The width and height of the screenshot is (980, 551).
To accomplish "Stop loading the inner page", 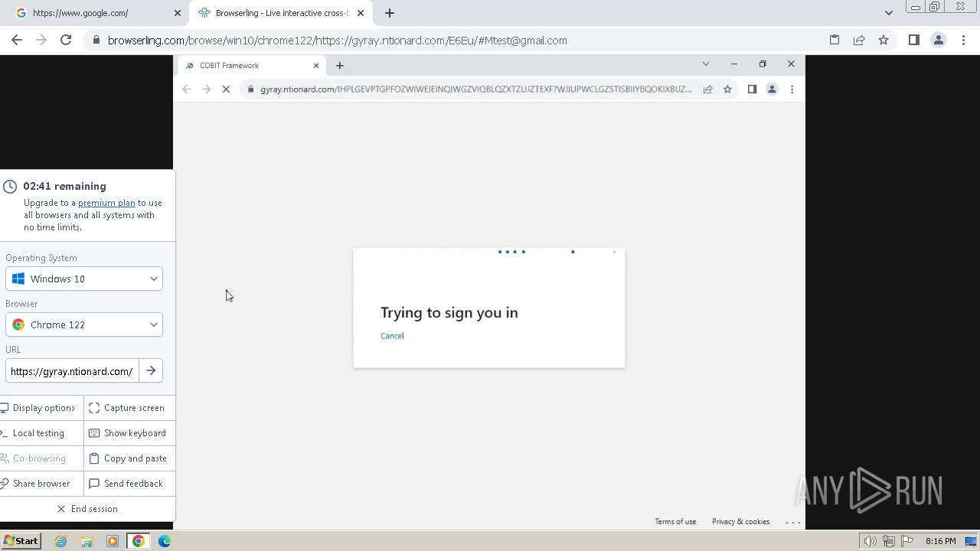I will [226, 90].
